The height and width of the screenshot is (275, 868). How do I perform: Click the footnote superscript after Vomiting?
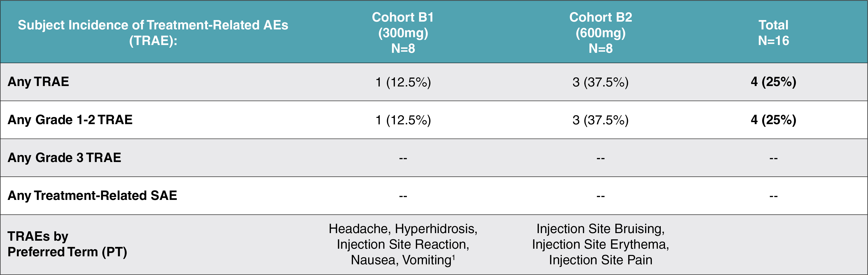(453, 257)
